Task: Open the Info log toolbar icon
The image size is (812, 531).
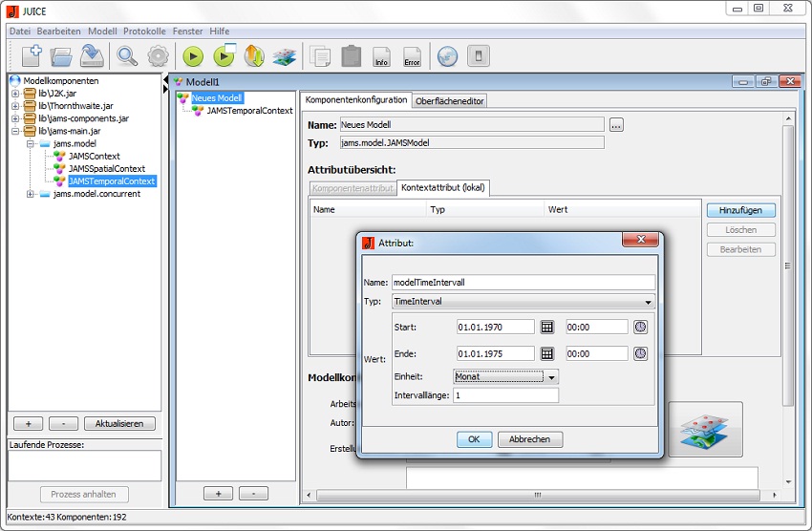Action: coord(381,56)
